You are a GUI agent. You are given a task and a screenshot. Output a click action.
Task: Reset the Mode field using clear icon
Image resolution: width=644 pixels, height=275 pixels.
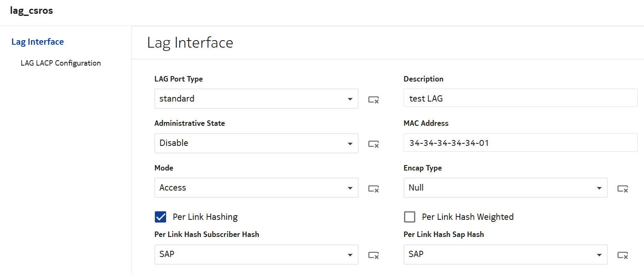(x=373, y=188)
